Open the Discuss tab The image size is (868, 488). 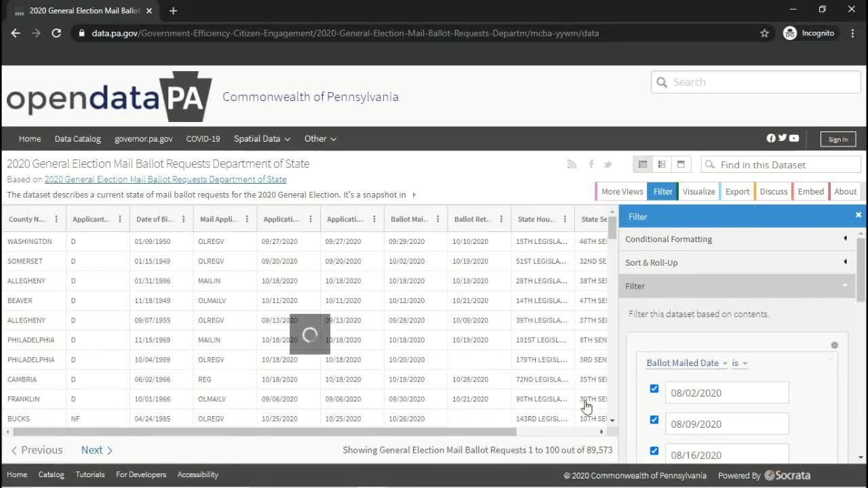(773, 191)
